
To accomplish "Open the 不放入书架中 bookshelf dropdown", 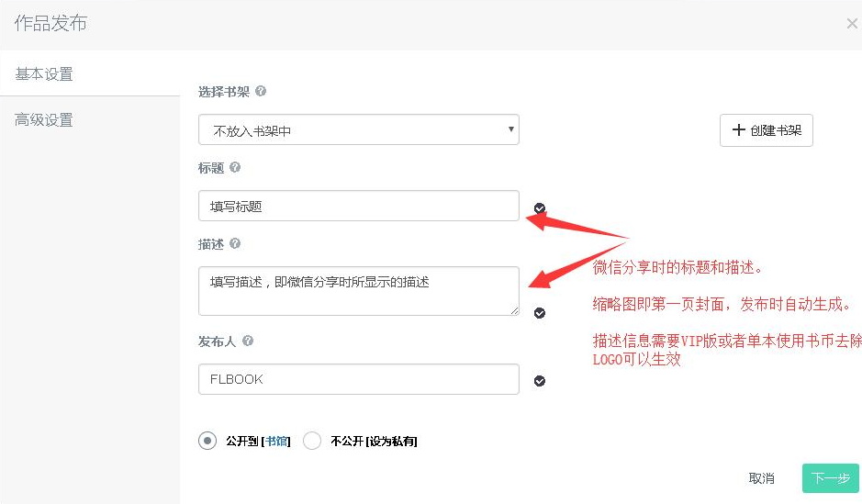I will 358,129.
